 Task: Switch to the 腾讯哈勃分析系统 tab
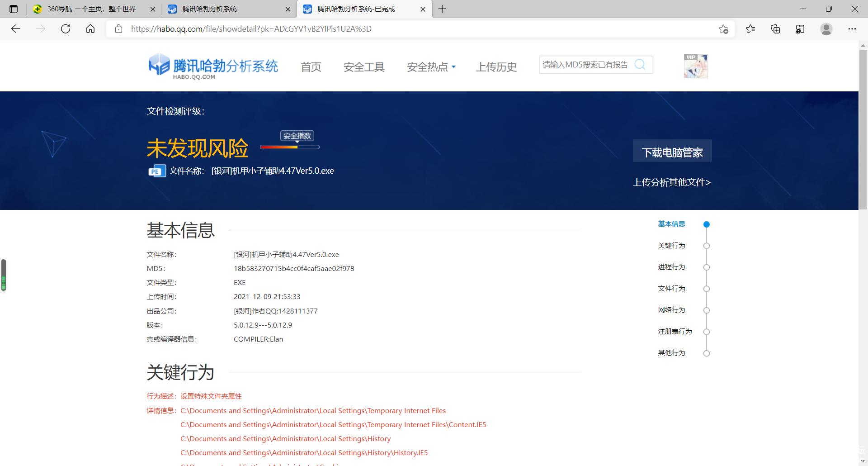pyautogui.click(x=229, y=9)
